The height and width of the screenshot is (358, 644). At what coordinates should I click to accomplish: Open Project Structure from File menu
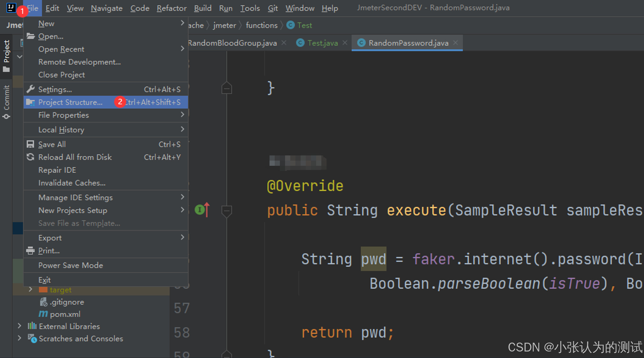click(70, 102)
